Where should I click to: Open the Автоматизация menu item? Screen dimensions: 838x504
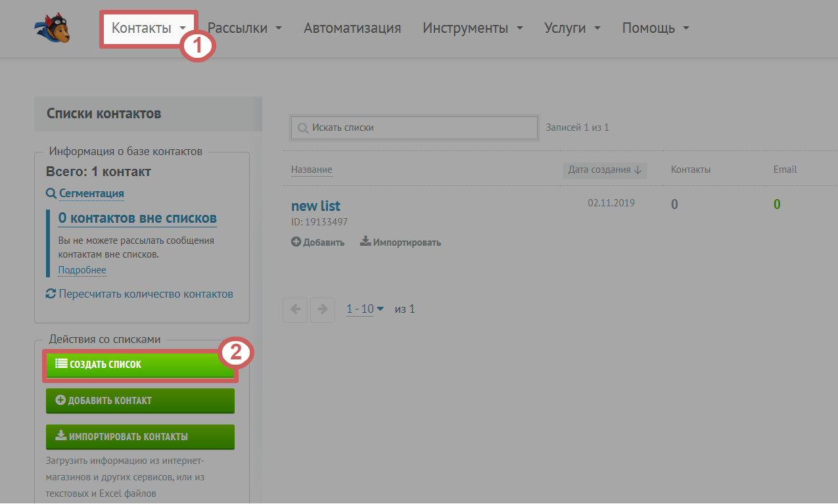coord(352,28)
